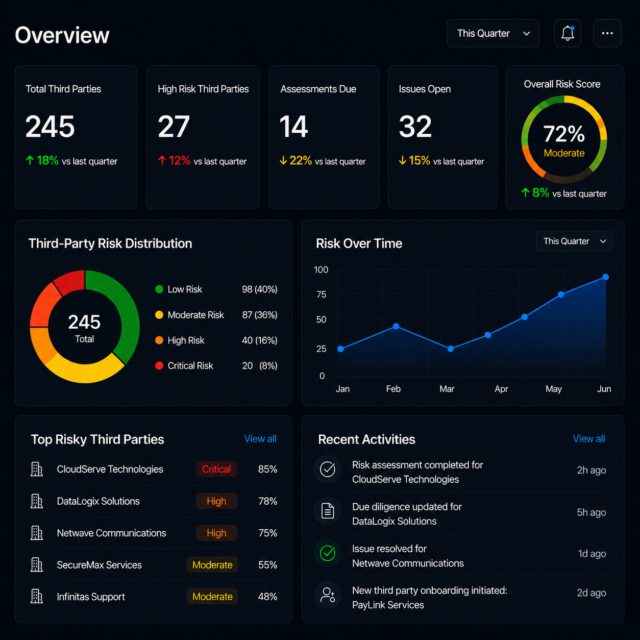Click Moderate badge for SecureMax Services

[212, 564]
